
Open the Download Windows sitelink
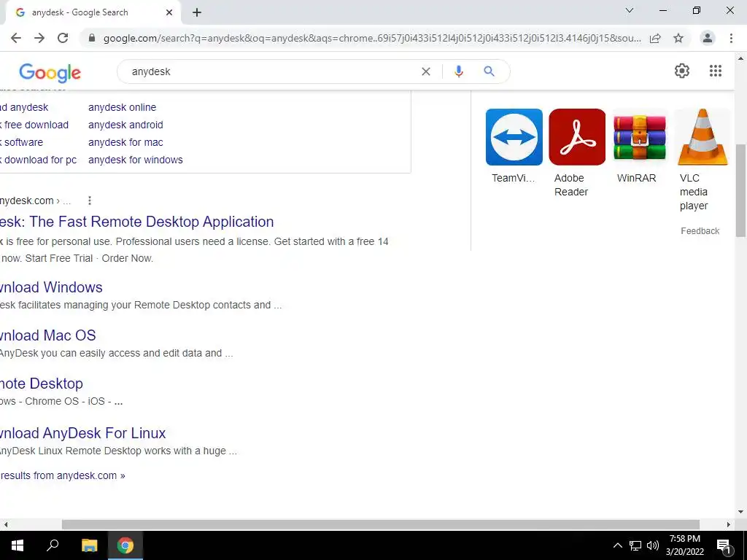click(x=51, y=287)
